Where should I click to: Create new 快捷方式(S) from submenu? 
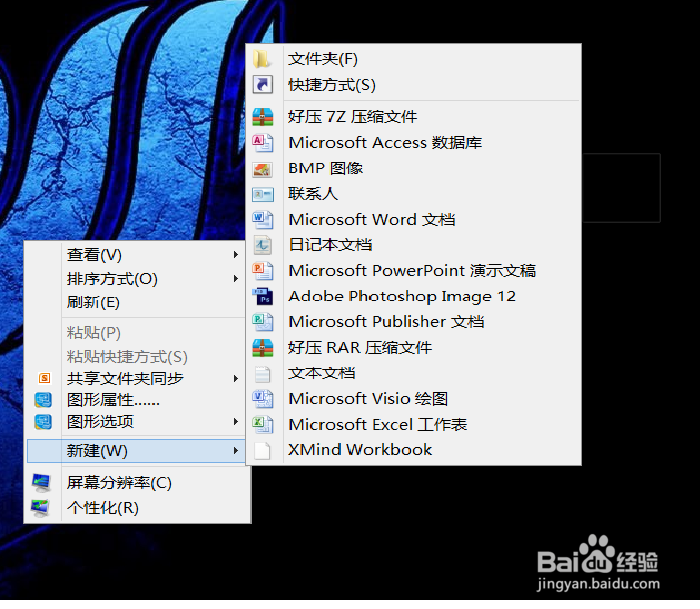tap(414, 85)
